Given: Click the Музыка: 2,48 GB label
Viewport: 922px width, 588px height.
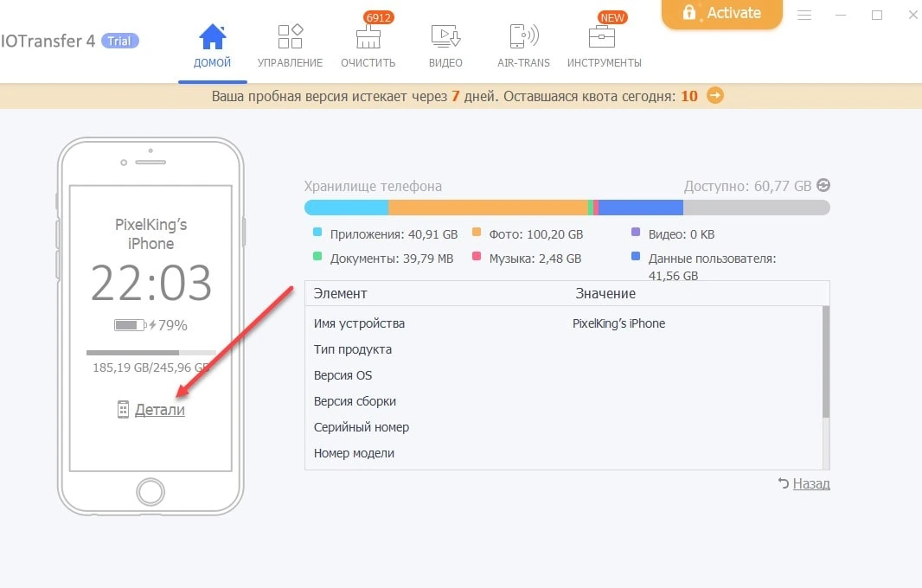Looking at the screenshot, I should tap(535, 259).
